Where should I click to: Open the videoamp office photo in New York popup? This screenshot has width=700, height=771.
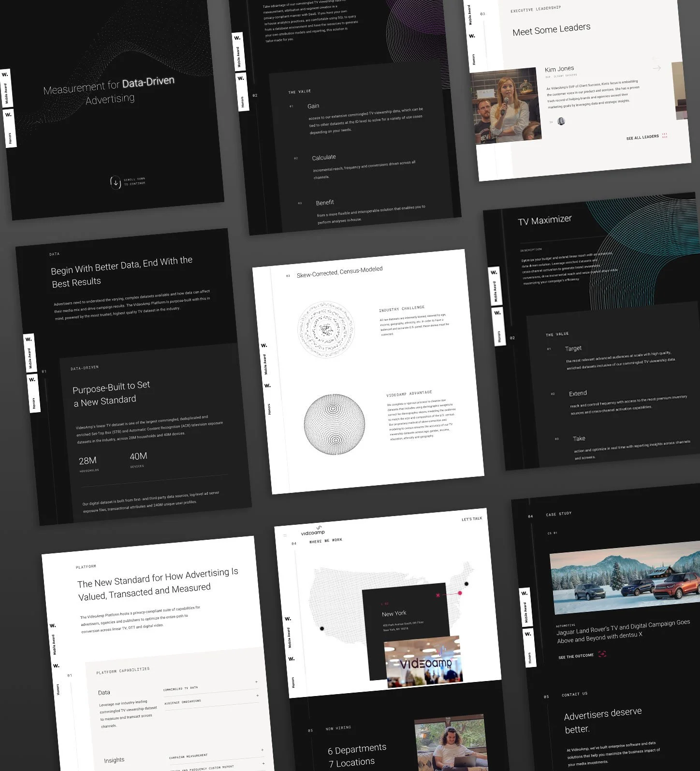pos(424,662)
